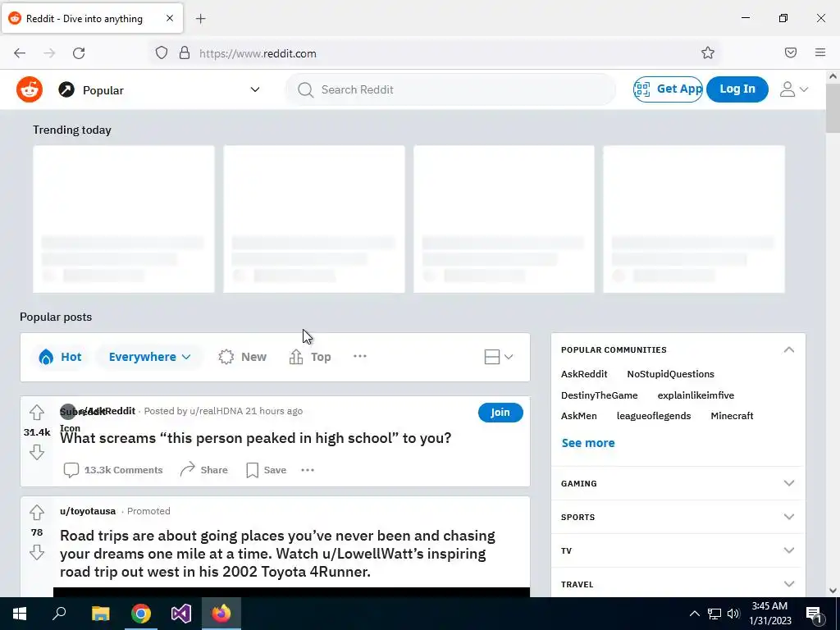Select the Top sort tab

coord(310,357)
